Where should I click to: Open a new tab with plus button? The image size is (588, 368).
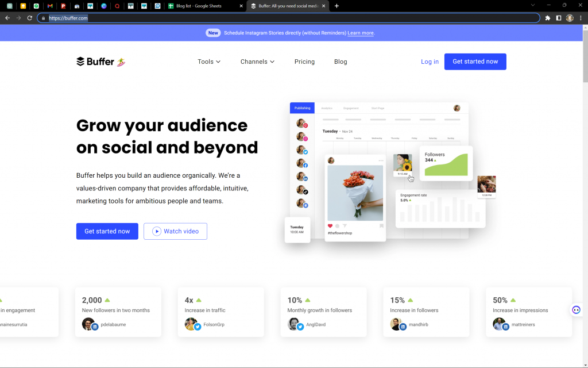point(336,6)
